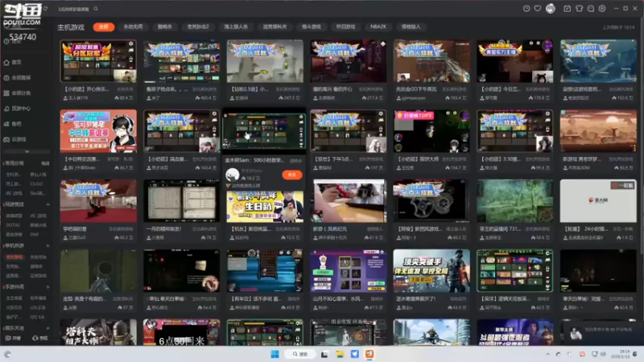Expand 手游休闲 category with plus
The image size is (644, 362).
pos(47,287)
